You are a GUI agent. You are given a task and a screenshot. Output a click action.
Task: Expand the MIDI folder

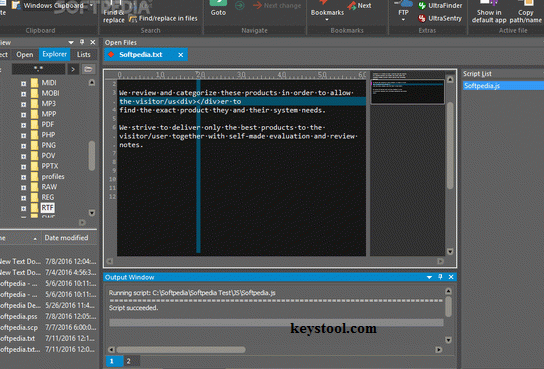[x=23, y=83]
